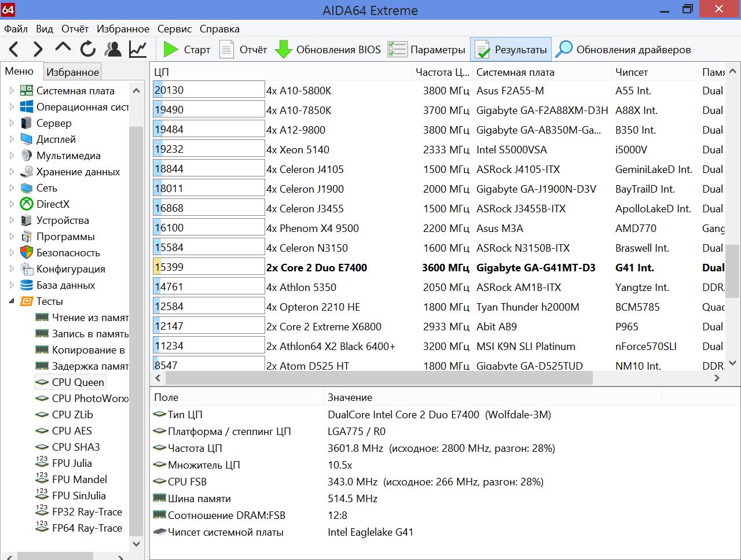The height and width of the screenshot is (560, 741).
Task: Click the Тесты folder icon
Action: (27, 301)
